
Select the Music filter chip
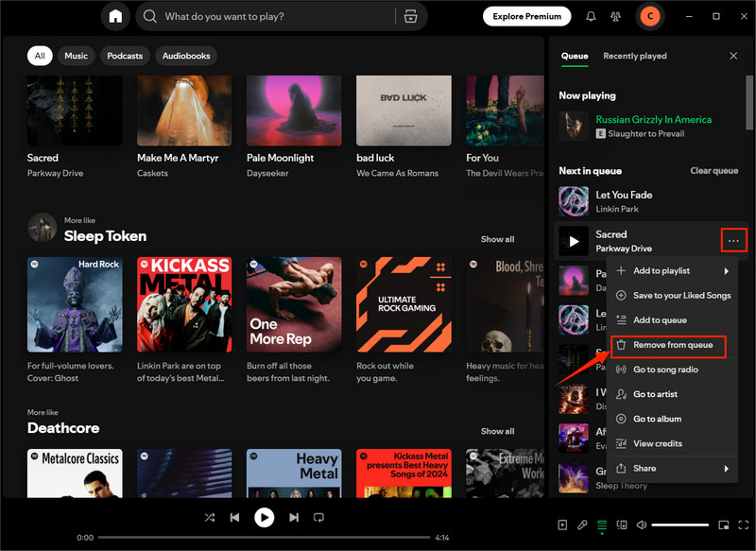pyautogui.click(x=77, y=56)
